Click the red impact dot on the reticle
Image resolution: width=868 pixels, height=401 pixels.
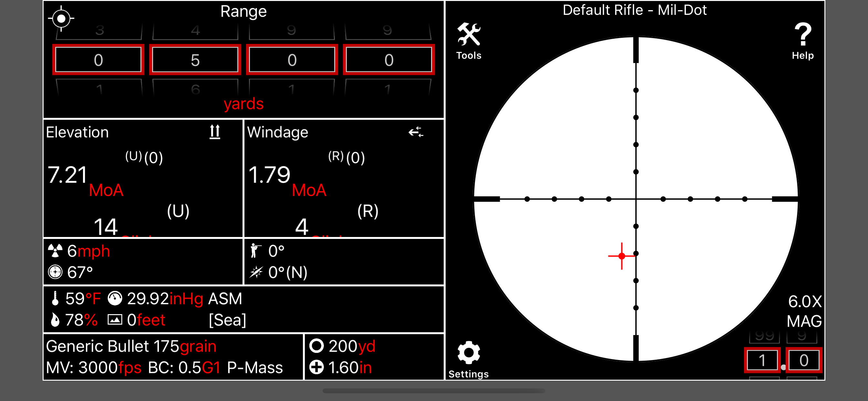coord(622,256)
